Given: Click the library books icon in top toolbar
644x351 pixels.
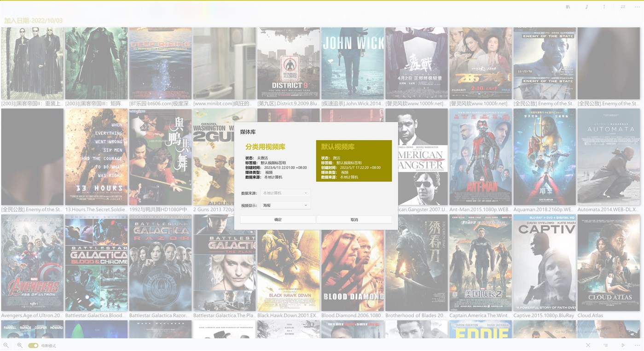Looking at the screenshot, I should point(567,7).
